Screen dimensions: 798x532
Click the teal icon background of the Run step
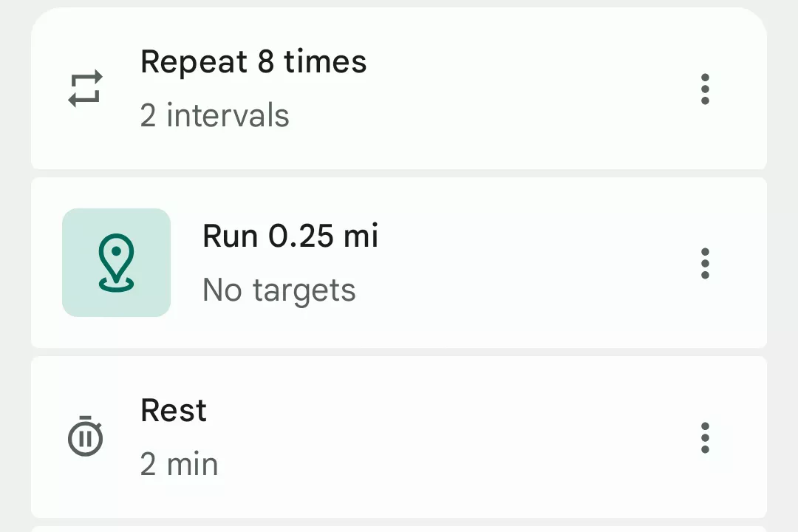tap(116, 262)
